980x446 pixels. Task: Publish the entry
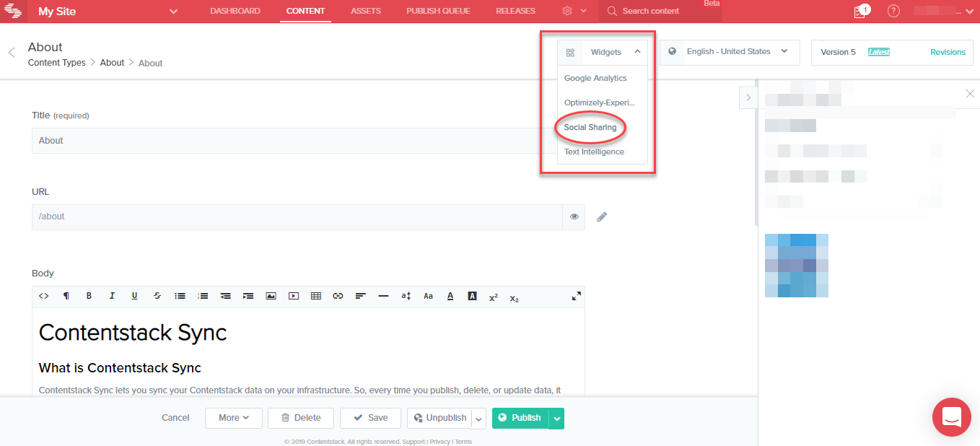click(x=520, y=418)
